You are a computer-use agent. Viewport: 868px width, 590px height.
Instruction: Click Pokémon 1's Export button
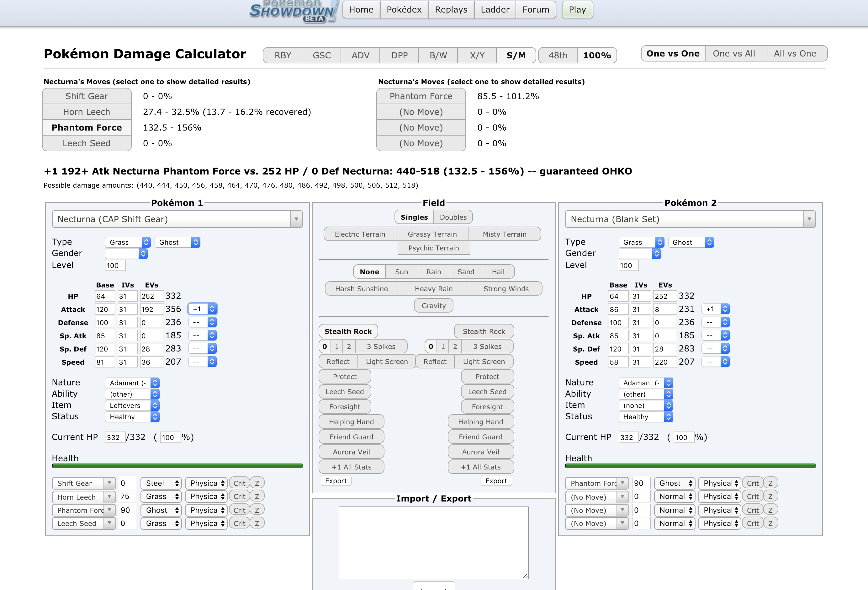(336, 481)
